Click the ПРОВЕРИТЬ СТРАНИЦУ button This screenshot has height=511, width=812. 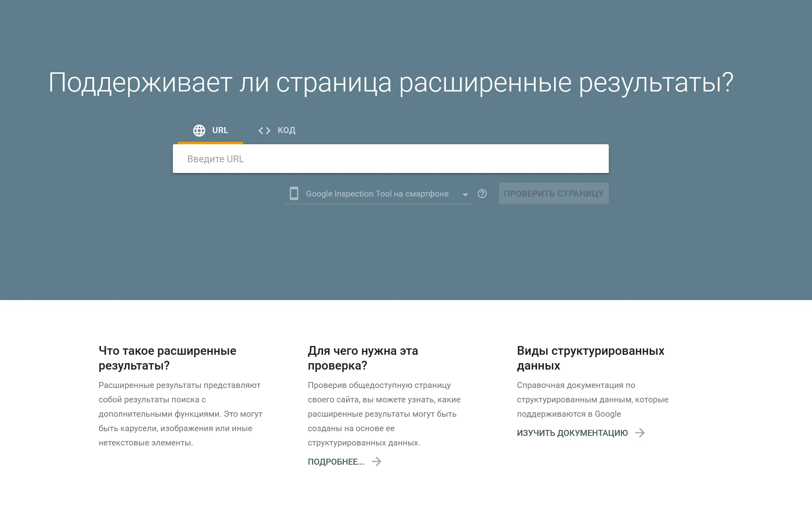pyautogui.click(x=554, y=193)
